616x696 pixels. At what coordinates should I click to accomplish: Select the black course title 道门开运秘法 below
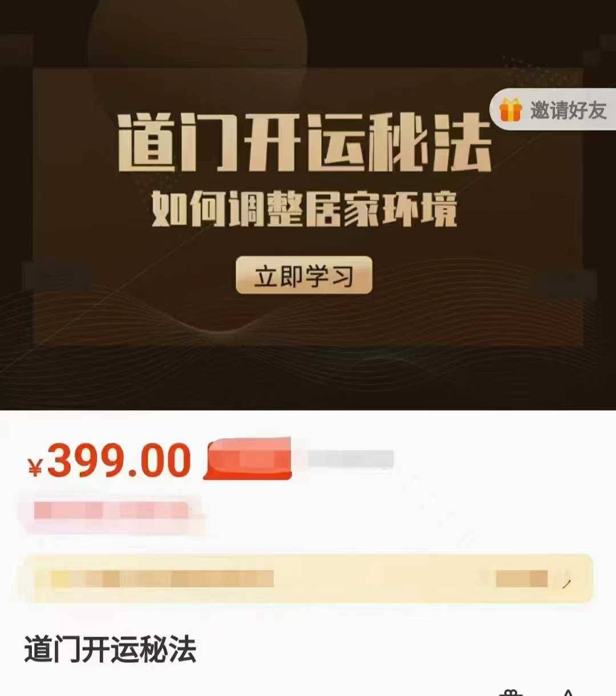point(110,650)
